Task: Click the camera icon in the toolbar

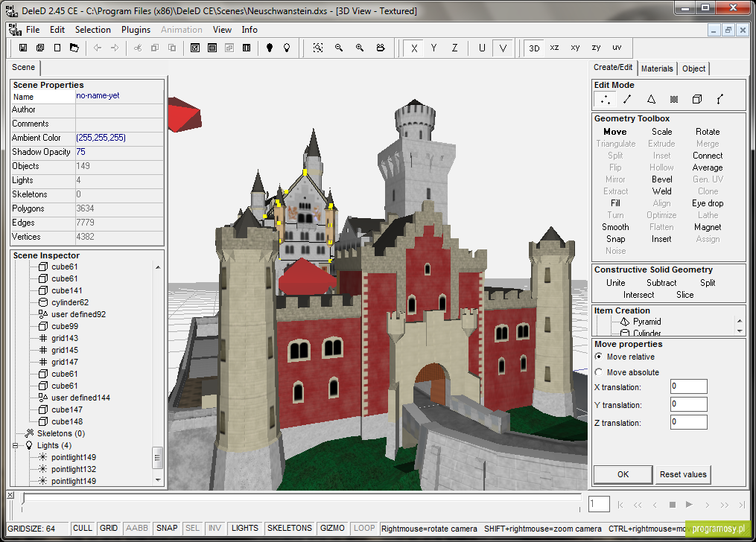Action: click(381, 48)
